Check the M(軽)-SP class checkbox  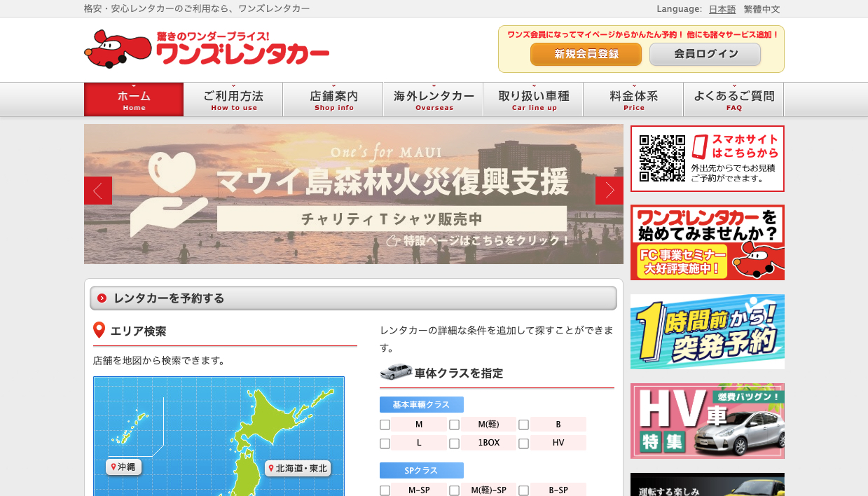(x=454, y=490)
